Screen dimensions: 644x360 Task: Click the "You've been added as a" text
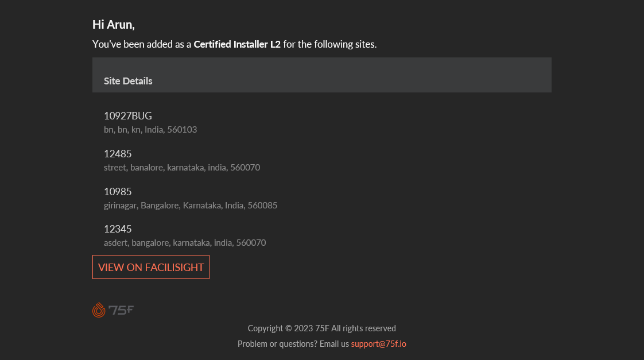coord(142,44)
